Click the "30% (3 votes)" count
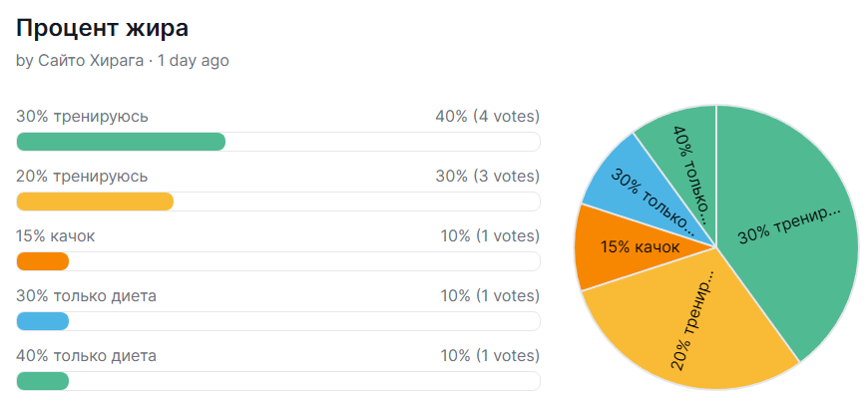 tap(487, 177)
